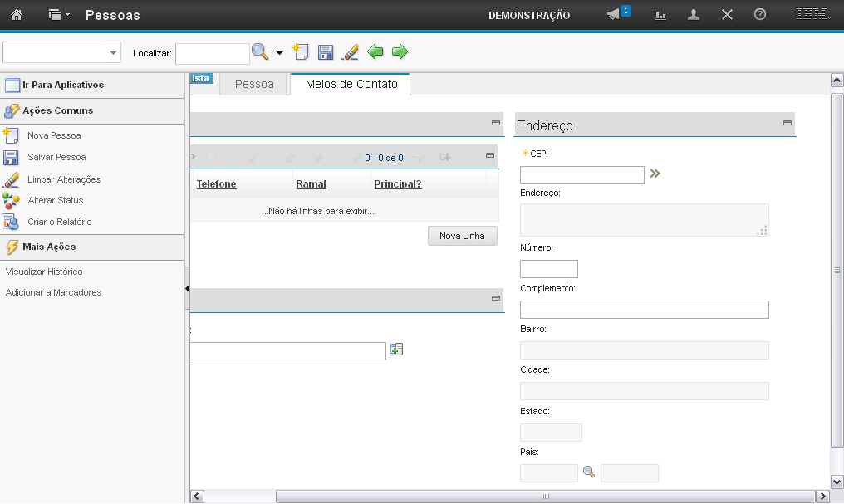844x504 pixels.
Task: Click the Visualizar Histórico link
Action: coord(44,272)
